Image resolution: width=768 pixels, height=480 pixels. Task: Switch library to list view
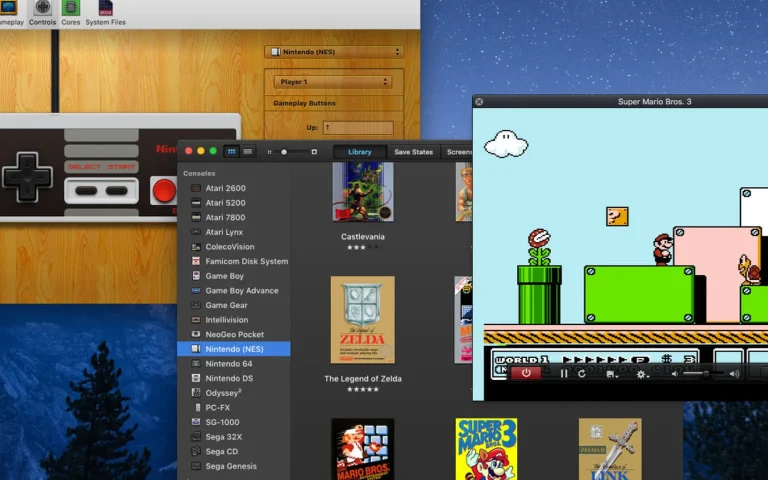248,152
